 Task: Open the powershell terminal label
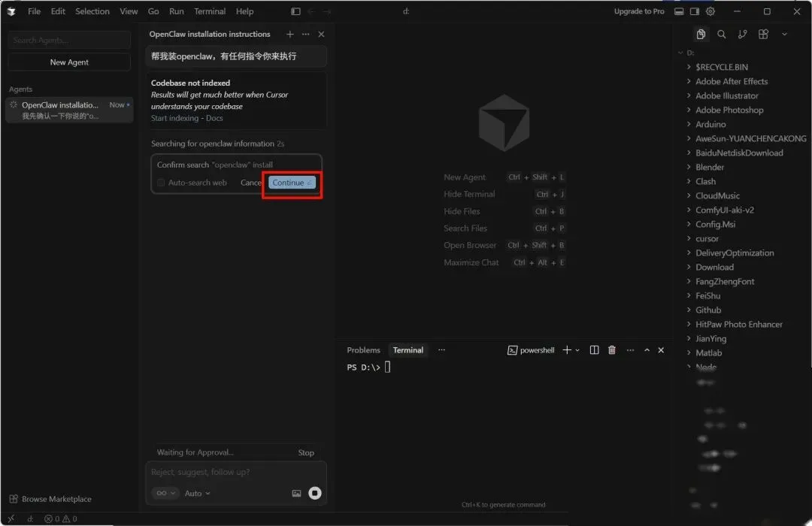click(x=531, y=350)
